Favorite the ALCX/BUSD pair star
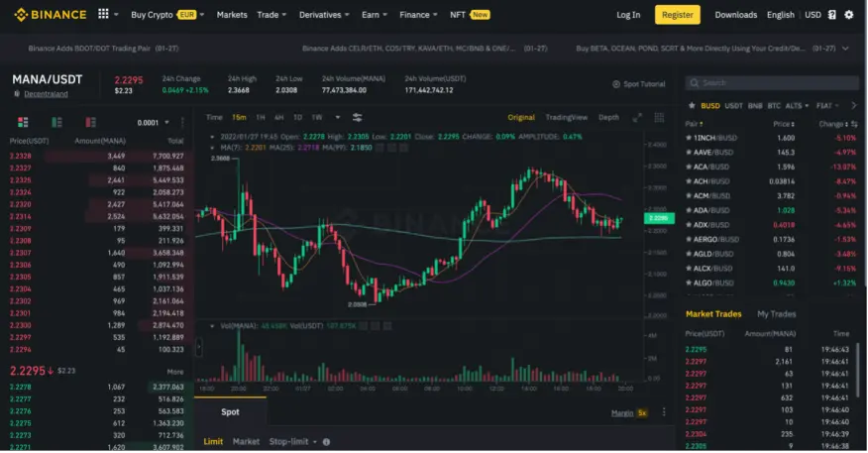 tap(689, 269)
